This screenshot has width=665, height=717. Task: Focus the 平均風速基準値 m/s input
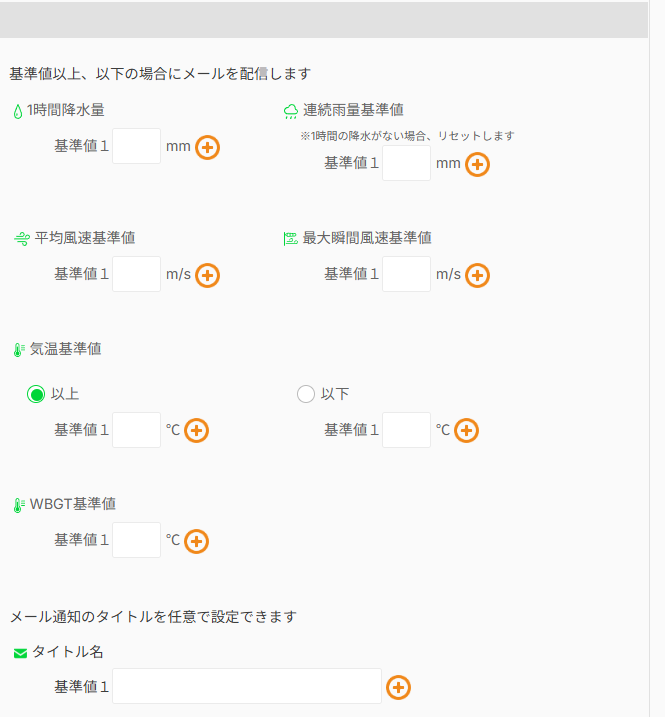coord(137,274)
